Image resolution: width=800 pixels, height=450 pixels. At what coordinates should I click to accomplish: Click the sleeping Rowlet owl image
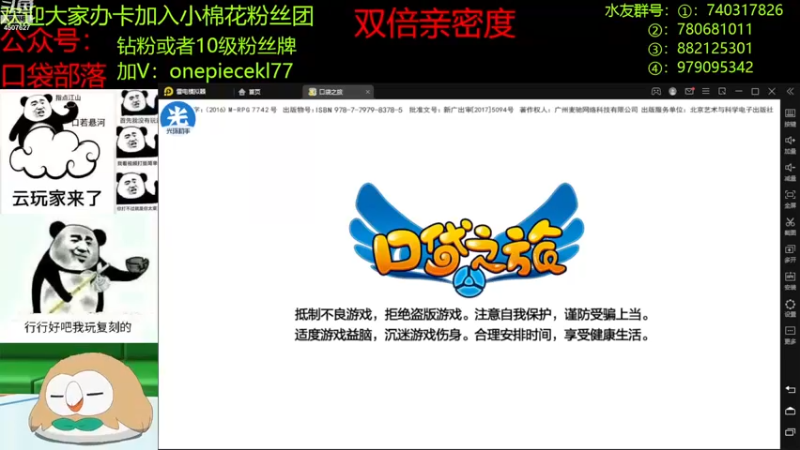(x=79, y=396)
